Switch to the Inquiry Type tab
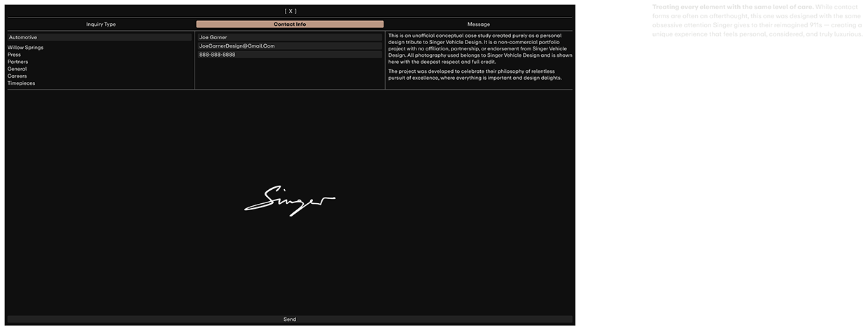Viewport: 868px width, 330px height. (x=101, y=25)
